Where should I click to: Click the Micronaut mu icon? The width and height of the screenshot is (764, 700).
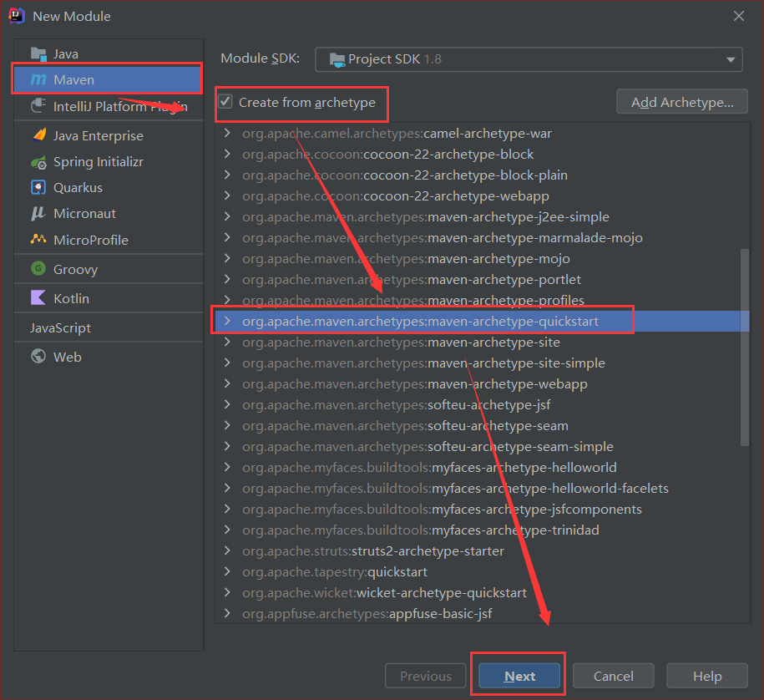tap(38, 214)
